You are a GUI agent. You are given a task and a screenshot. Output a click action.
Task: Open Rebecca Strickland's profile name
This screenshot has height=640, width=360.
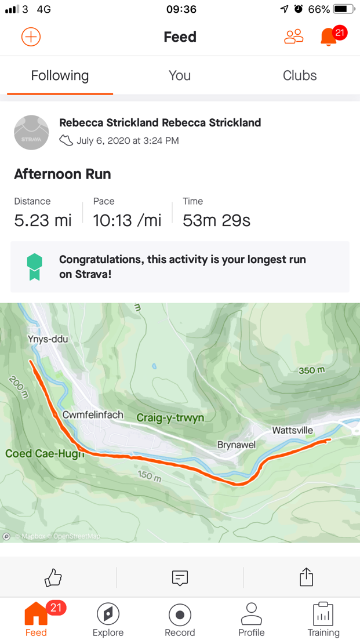pos(160,122)
